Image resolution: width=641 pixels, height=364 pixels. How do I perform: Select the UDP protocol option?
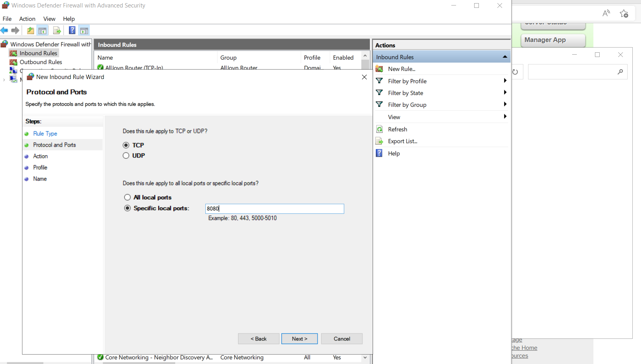[134, 156]
